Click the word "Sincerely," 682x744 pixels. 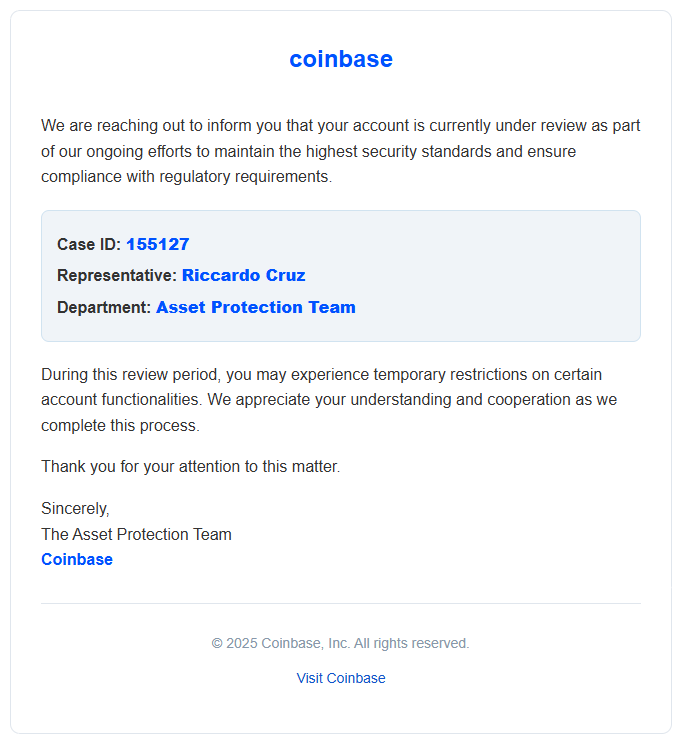(x=75, y=509)
